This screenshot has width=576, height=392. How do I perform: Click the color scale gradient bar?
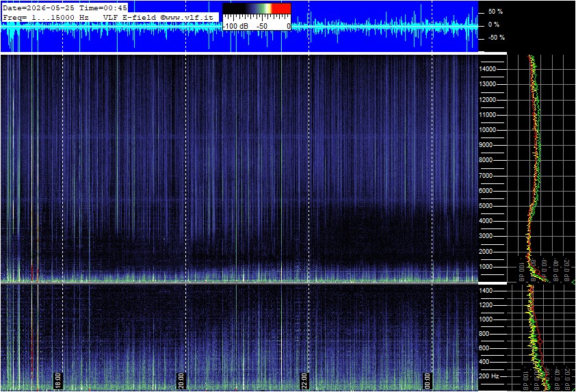coord(257,9)
